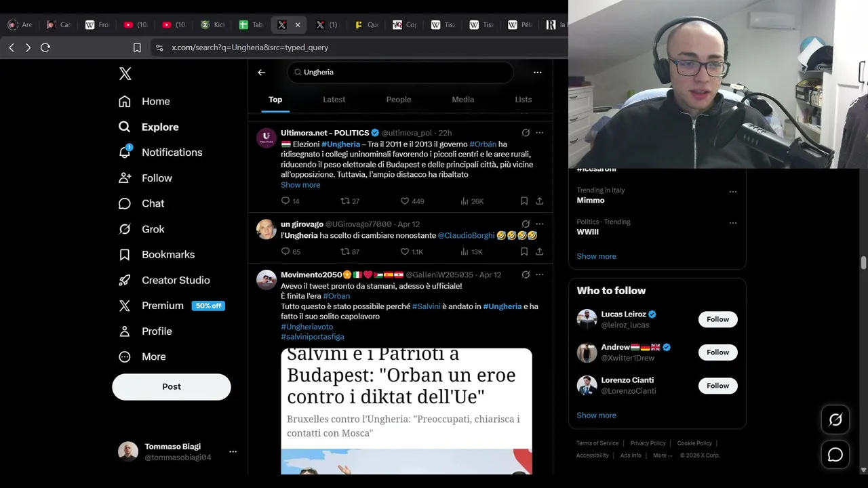
Task: Share the Ultimora.net post
Action: [540, 201]
